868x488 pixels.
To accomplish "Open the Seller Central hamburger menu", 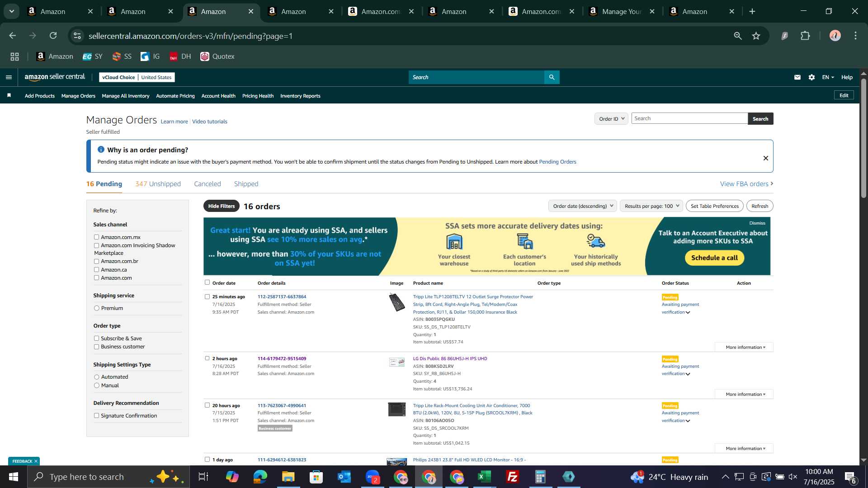I will pos(9,77).
